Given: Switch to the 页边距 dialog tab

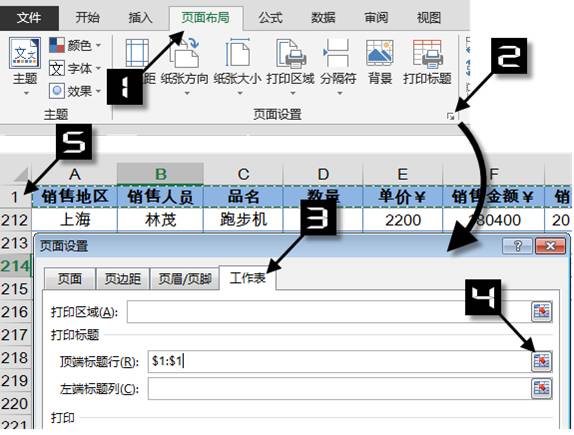Looking at the screenshot, I should coord(123,279).
